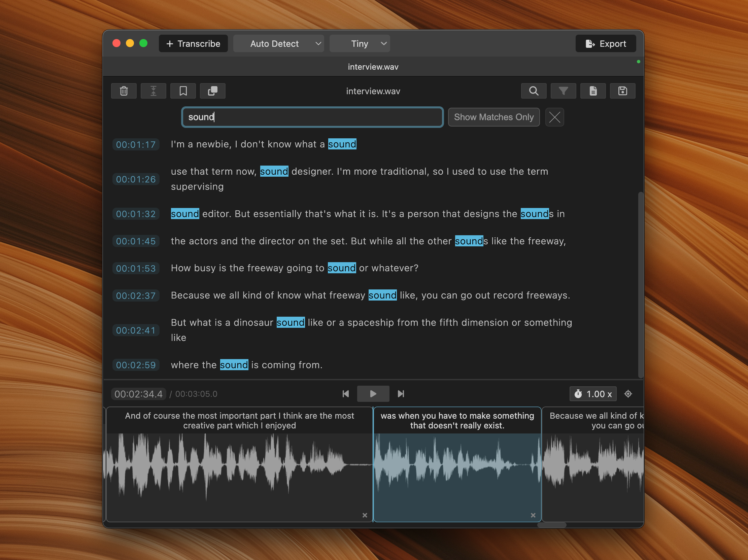Jump to timestamp 00:01:45
This screenshot has height=560, width=748.
[x=136, y=241]
